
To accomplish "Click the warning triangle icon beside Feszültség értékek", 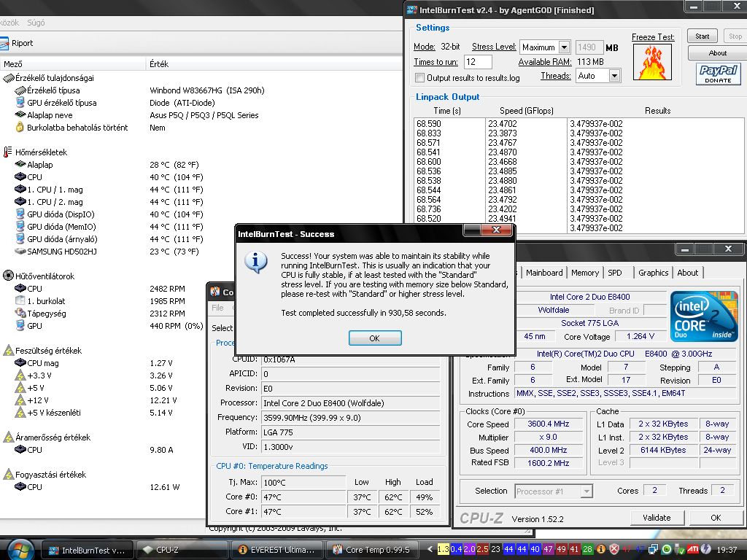I will pos(8,351).
